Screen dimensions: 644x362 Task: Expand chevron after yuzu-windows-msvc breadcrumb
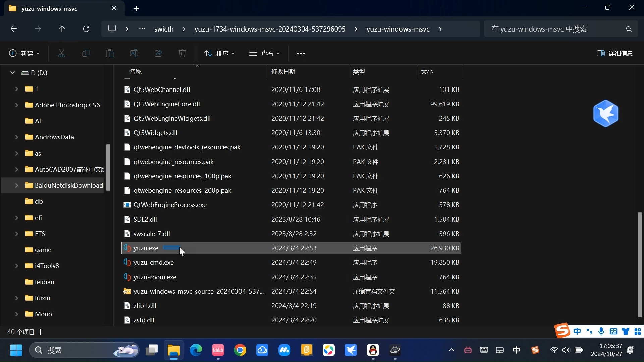click(x=440, y=29)
